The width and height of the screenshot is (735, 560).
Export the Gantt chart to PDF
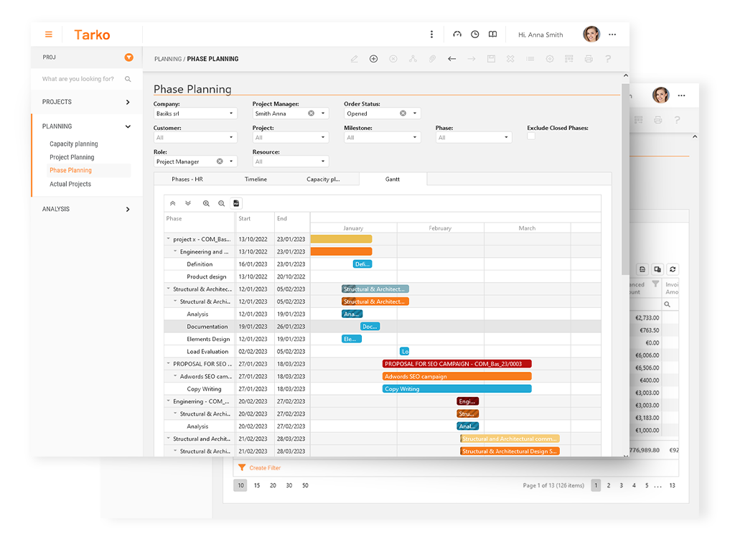237,204
